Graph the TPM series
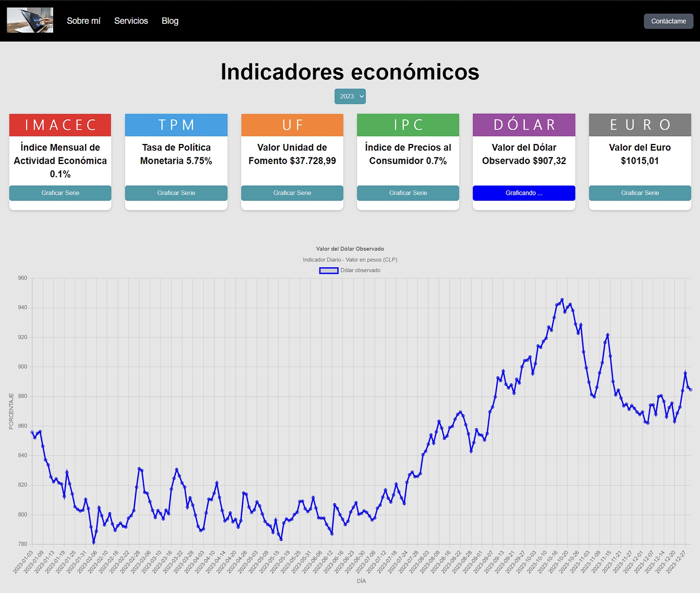Image resolution: width=700 pixels, height=593 pixels. click(176, 193)
